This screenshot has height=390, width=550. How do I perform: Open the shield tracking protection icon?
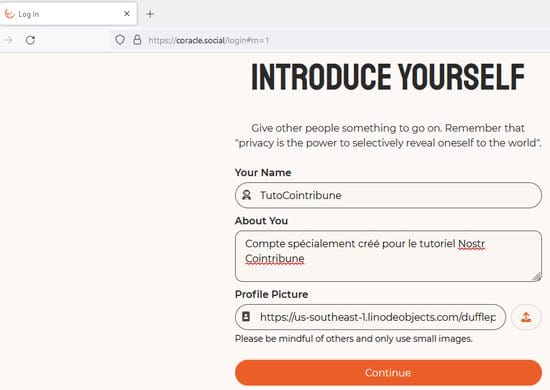[x=120, y=40]
